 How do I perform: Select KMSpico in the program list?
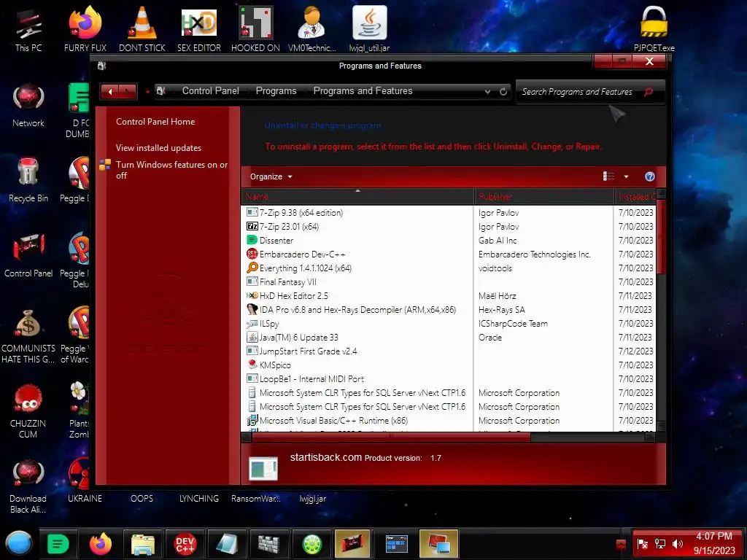point(449,365)
